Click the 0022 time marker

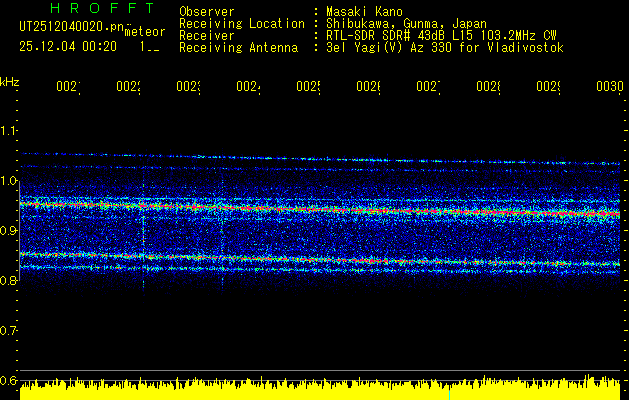click(128, 86)
